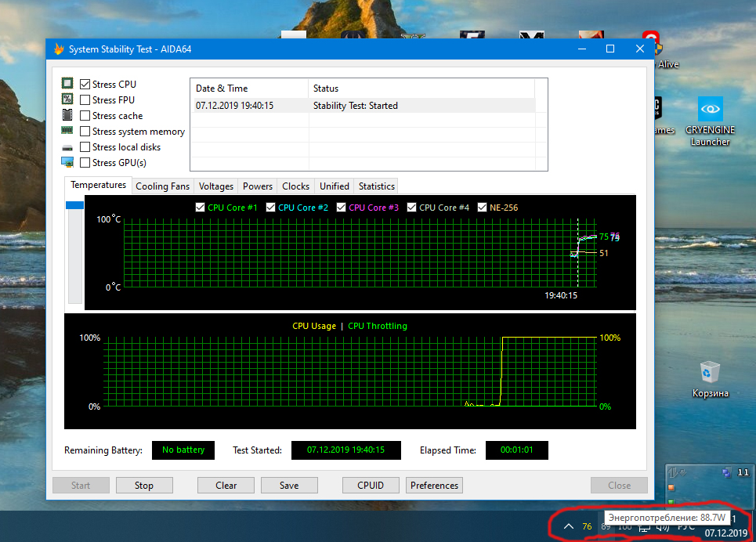Click the Status column header
Viewport: 756px width, 542px height.
(421, 89)
